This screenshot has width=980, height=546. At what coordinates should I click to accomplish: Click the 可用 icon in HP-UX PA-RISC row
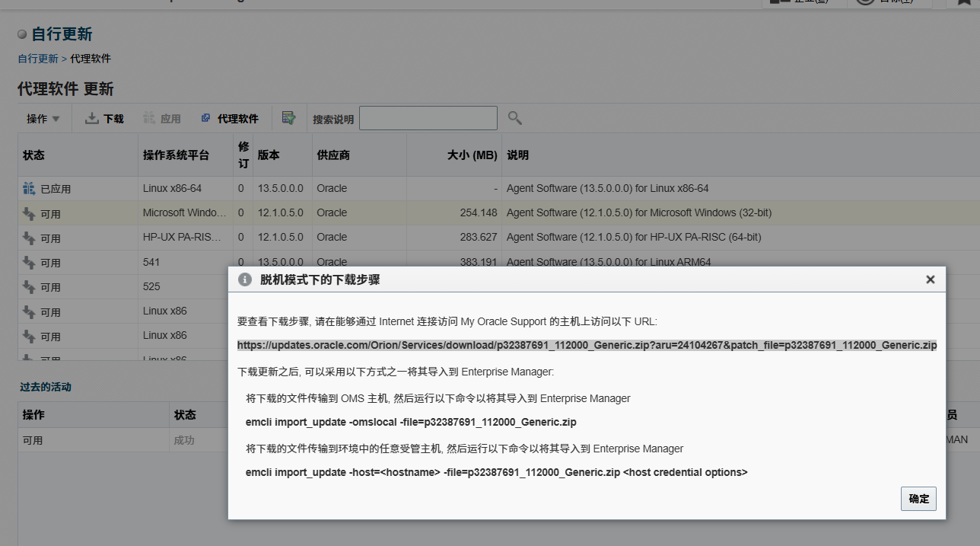30,238
